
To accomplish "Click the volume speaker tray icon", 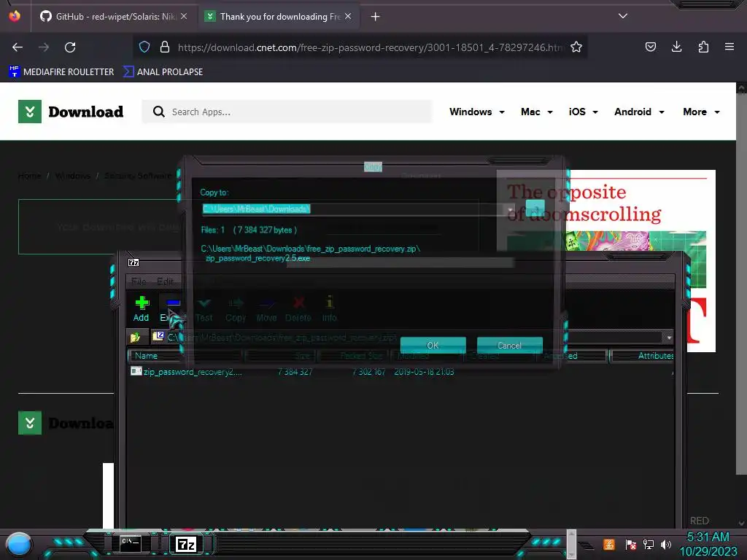I will (666, 544).
